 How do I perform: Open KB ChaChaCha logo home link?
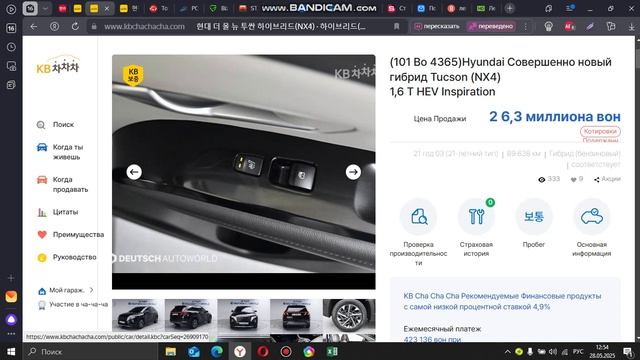58,65
